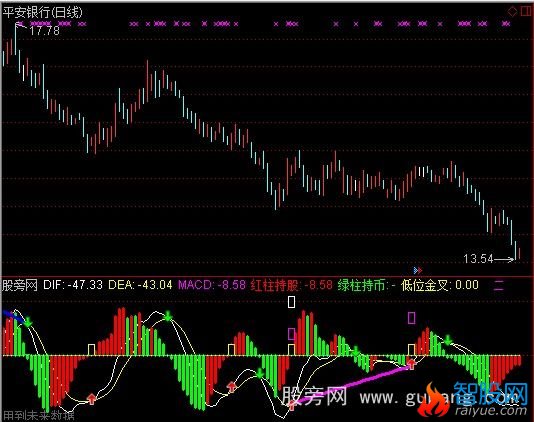Select the DEA: -43.04 value
This screenshot has height=422, width=534.
click(140, 285)
